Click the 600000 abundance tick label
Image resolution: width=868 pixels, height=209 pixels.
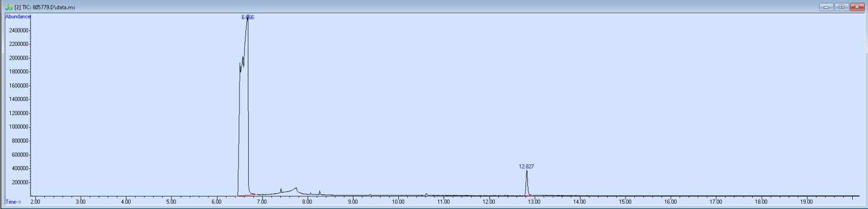coord(20,155)
